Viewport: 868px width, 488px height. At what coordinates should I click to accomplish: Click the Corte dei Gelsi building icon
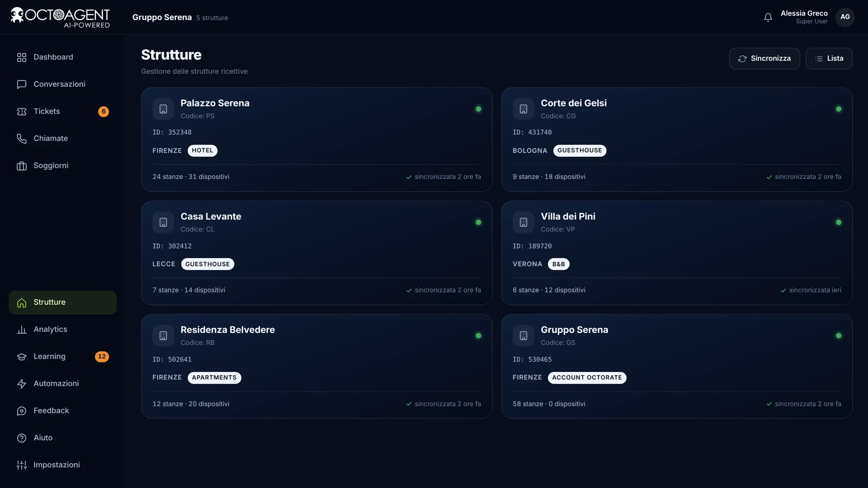524,109
